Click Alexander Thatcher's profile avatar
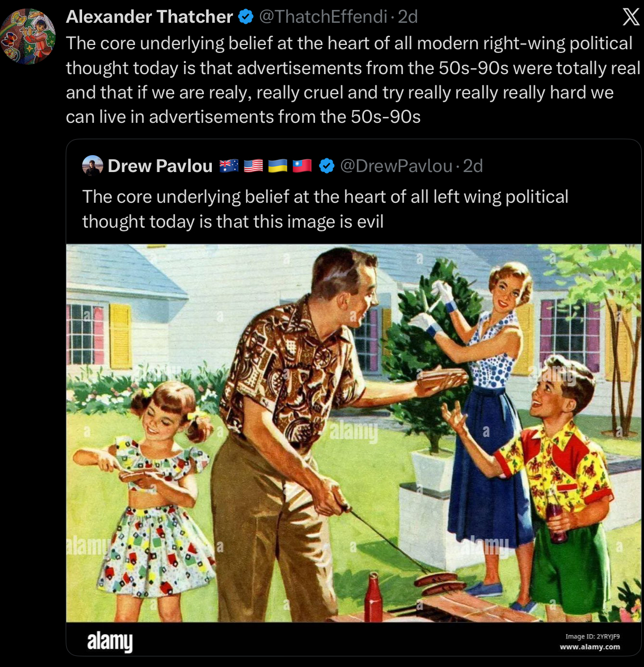Viewport: 644px width, 667px height. 28,37
